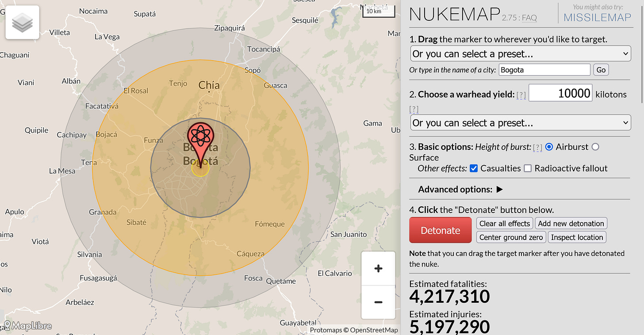Enable the Radioactive fallout checkbox
The height and width of the screenshot is (335, 644).
point(528,168)
